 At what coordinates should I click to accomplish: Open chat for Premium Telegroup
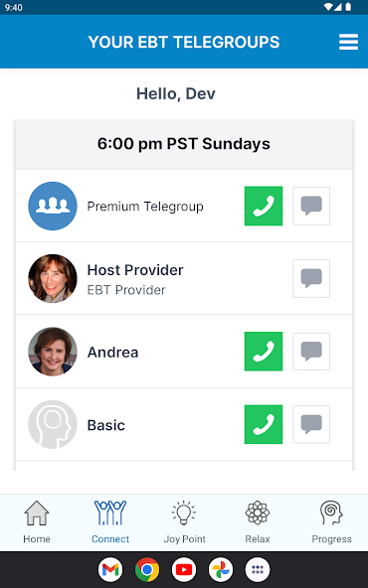click(x=311, y=206)
